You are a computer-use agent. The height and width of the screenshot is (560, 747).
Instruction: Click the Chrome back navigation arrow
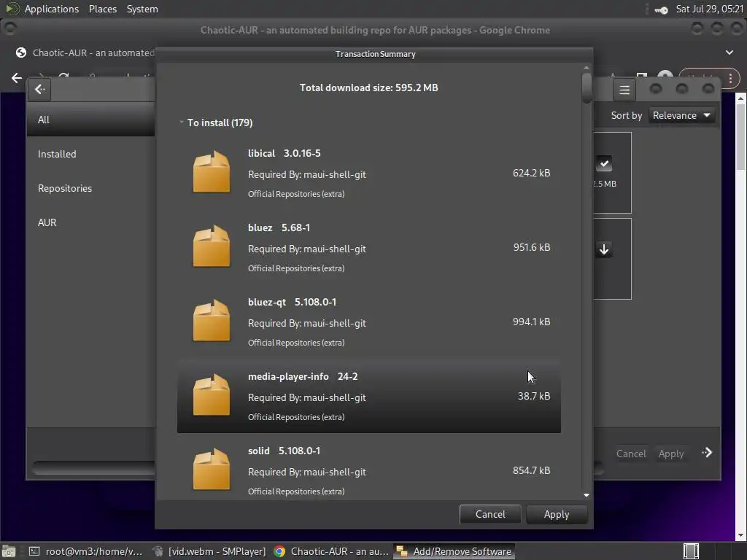[x=17, y=77]
